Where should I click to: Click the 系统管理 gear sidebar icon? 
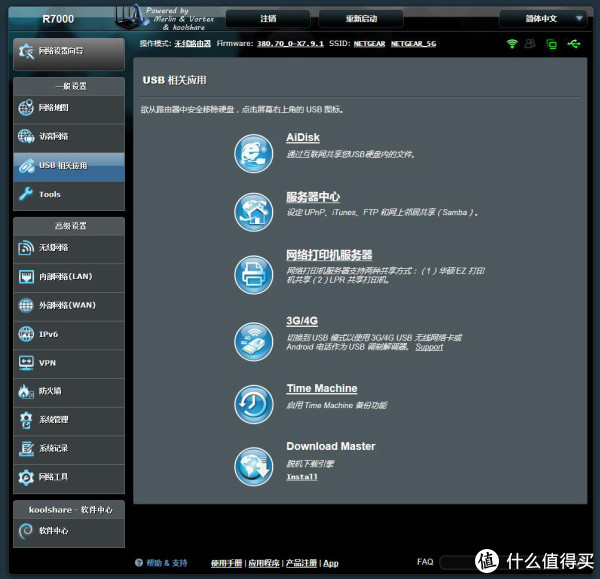click(x=26, y=420)
